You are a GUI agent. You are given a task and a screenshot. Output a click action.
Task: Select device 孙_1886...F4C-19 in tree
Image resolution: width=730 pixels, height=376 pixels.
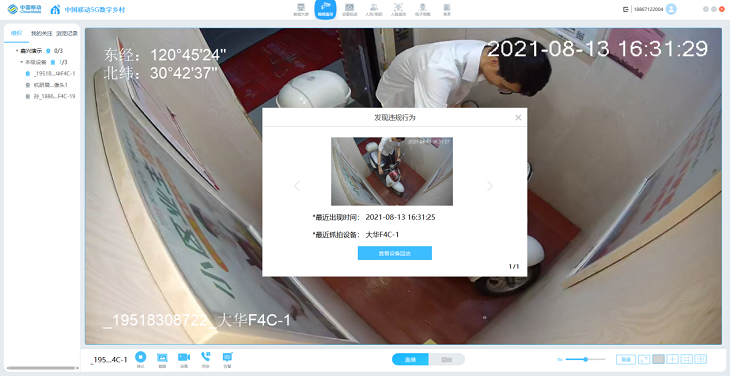(50, 96)
